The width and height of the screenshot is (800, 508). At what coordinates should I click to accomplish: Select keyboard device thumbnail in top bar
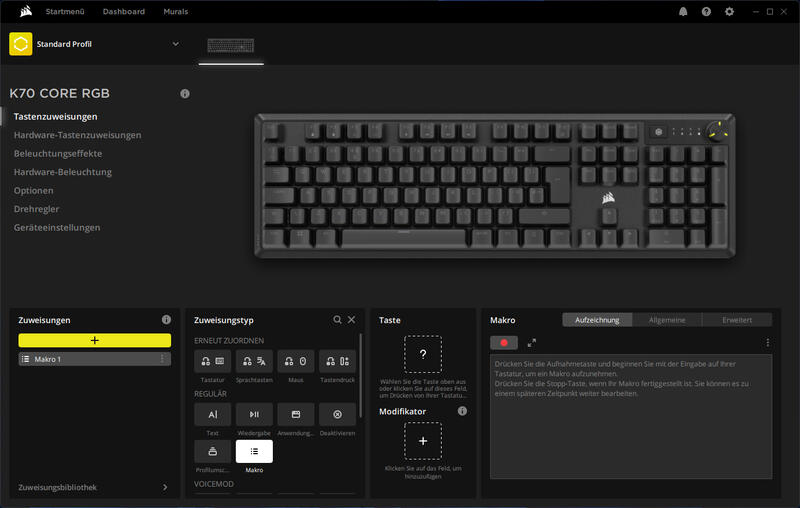tap(231, 46)
